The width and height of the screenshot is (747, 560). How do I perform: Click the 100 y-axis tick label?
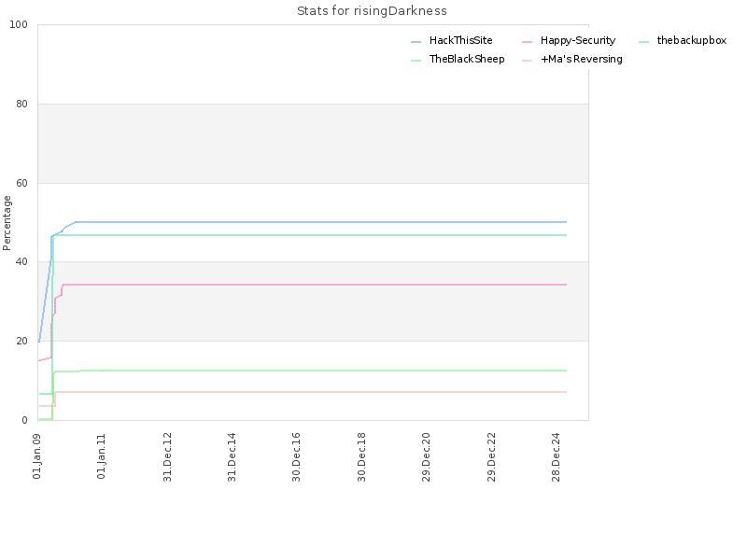pyautogui.click(x=19, y=25)
